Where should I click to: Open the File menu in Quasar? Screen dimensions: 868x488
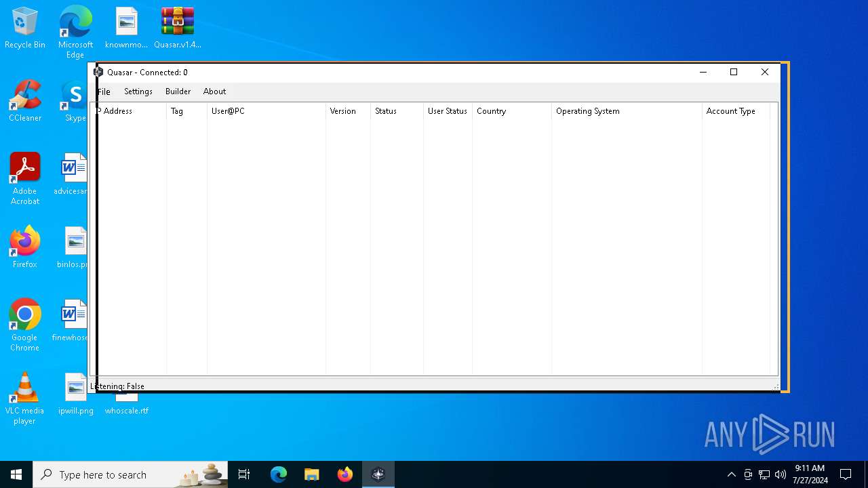click(104, 91)
